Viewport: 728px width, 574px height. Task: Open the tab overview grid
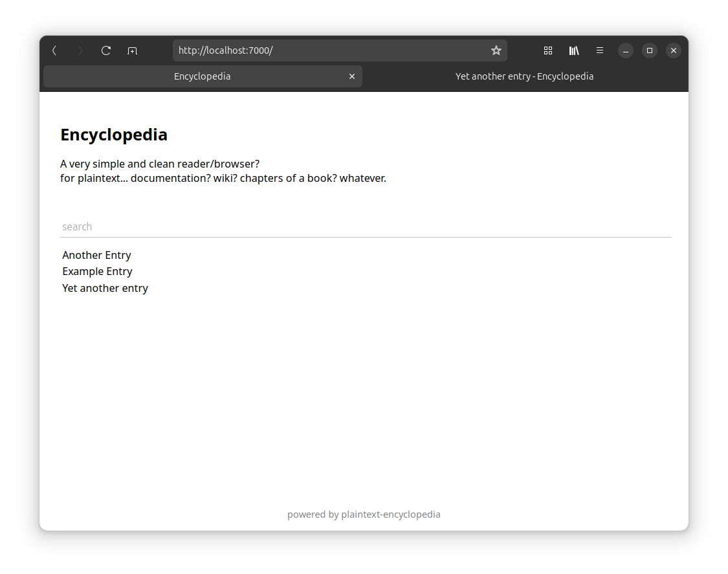coord(548,50)
